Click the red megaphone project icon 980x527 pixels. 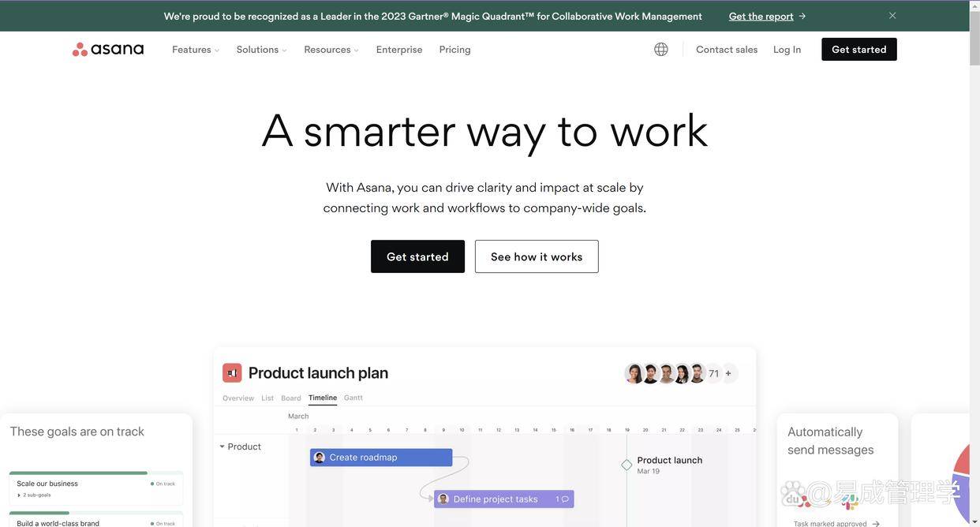tap(232, 372)
